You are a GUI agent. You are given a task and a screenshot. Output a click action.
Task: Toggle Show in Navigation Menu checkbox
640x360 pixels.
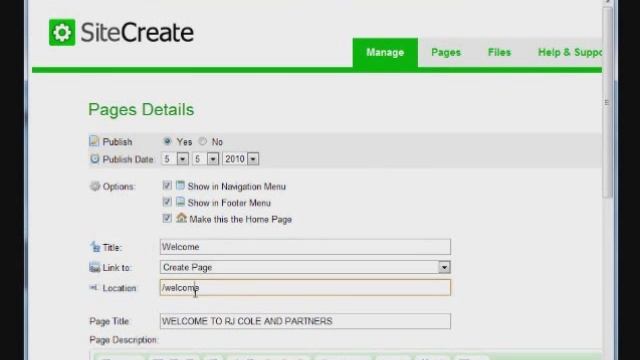click(167, 186)
